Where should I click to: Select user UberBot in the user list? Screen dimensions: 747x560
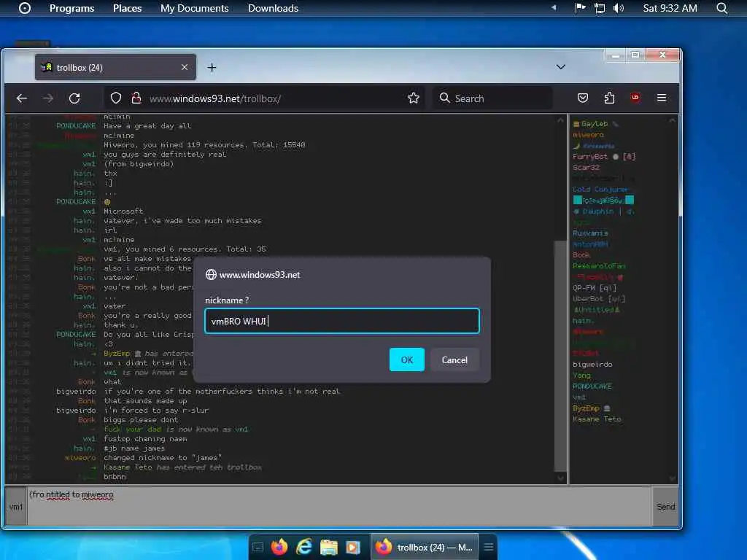pos(598,298)
